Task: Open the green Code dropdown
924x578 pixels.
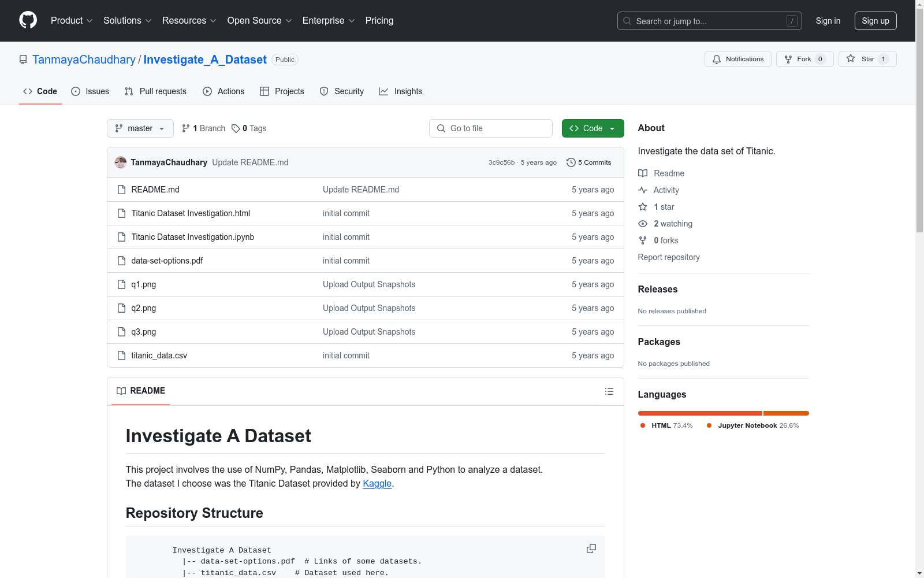Action: click(593, 128)
